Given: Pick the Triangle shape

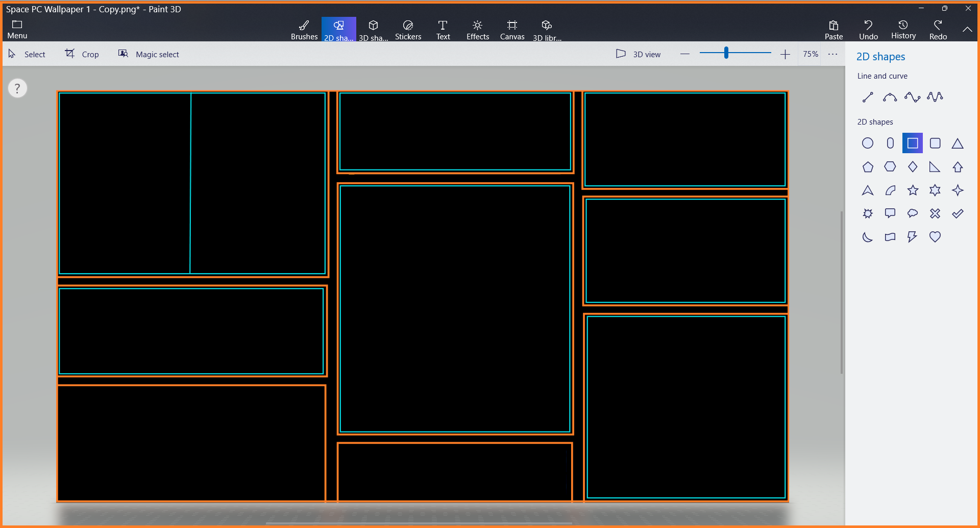Looking at the screenshot, I should pyautogui.click(x=958, y=143).
